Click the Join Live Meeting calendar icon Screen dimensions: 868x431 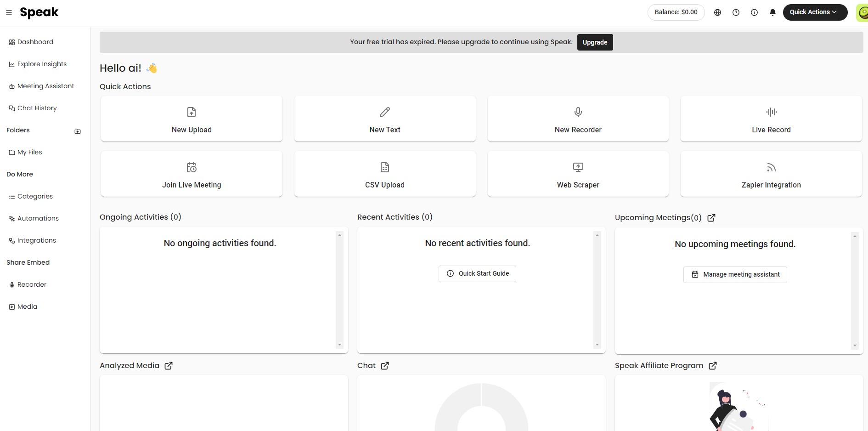(192, 167)
